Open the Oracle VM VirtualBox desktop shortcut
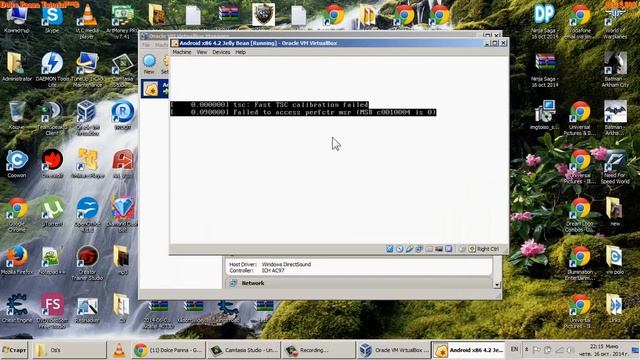640x360 pixels. 87,118
